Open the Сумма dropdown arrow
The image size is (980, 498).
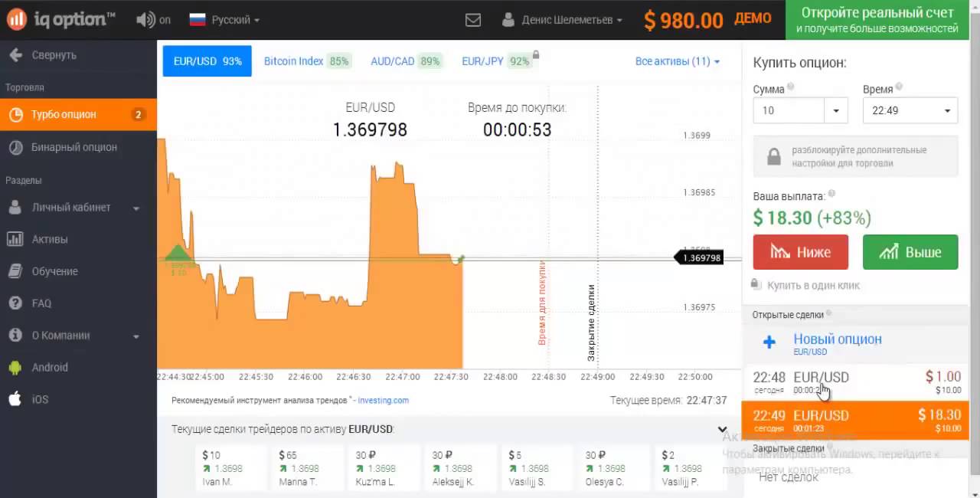click(836, 110)
